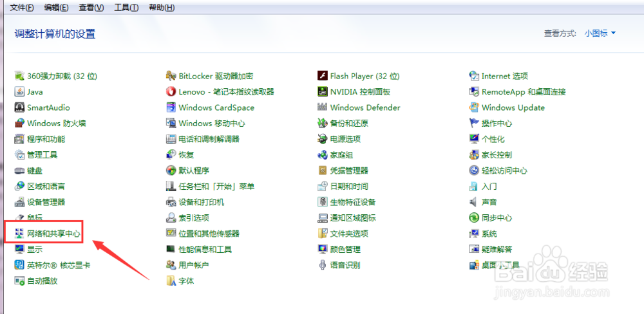
Task: Click the 声音 speaker icon
Action: point(474,202)
